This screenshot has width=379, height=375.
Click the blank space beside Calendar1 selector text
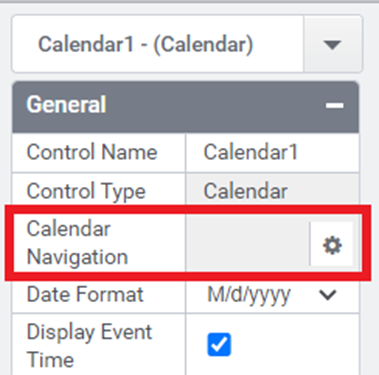tap(278, 44)
